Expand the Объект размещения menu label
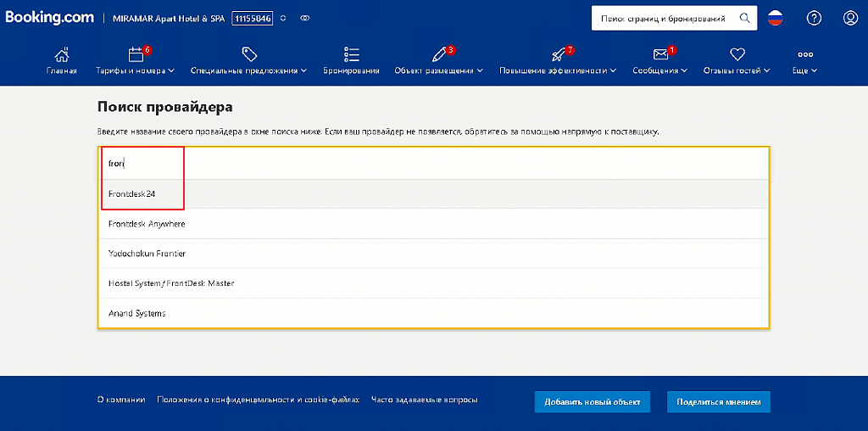Viewport: 868px width, 431px height. click(x=439, y=70)
